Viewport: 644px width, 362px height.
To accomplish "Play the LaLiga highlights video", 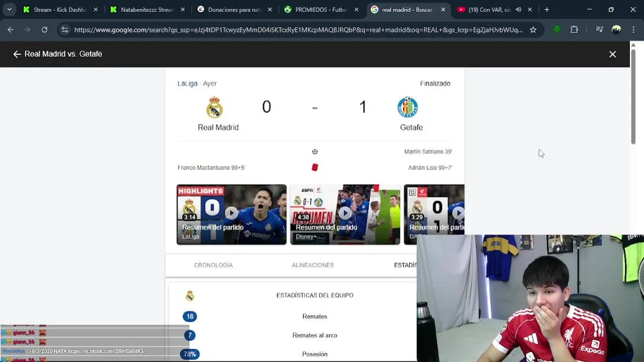I will pos(231,215).
